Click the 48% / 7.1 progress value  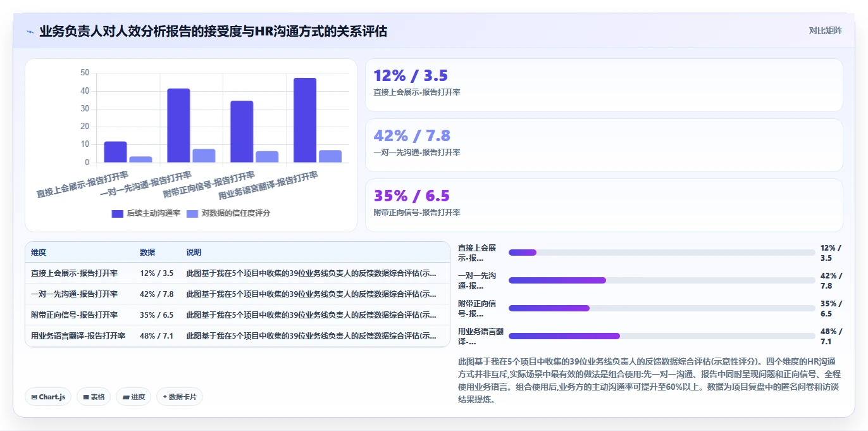(831, 336)
